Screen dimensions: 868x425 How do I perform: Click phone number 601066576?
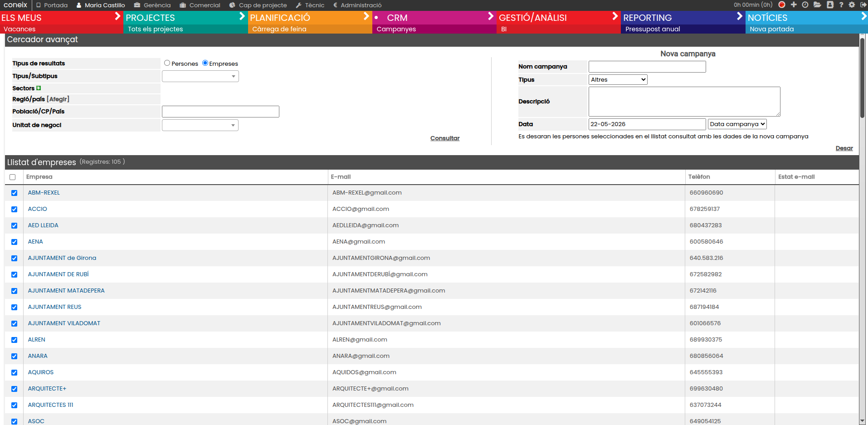tap(705, 323)
